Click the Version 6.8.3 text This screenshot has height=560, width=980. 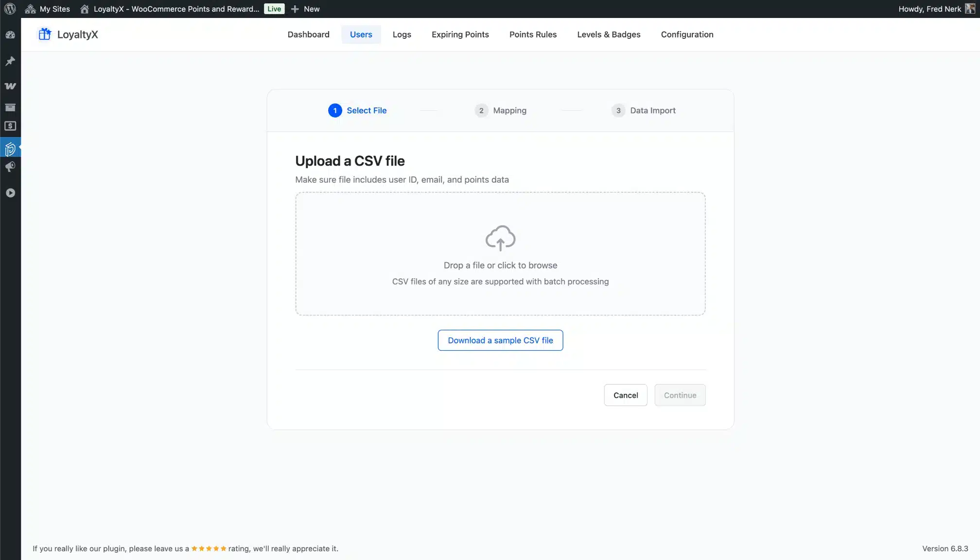coord(945,548)
